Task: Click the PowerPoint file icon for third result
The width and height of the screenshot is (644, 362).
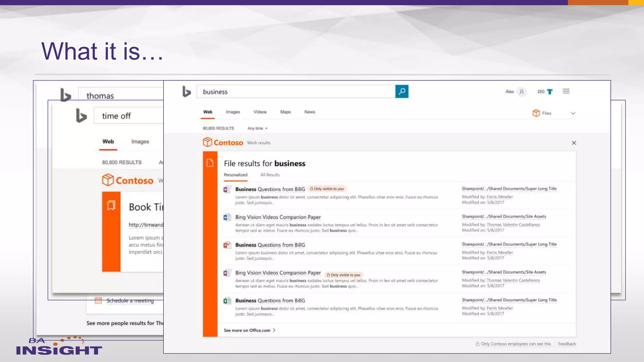Action: [x=227, y=245]
